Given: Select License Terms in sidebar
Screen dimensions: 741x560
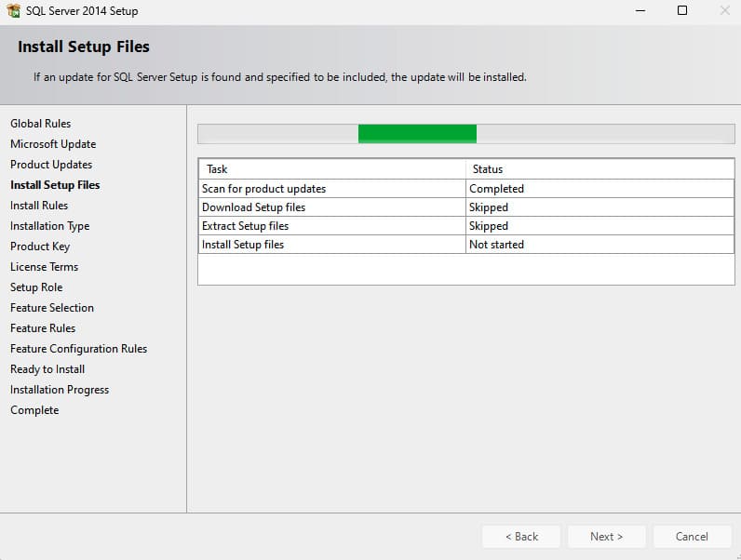Looking at the screenshot, I should (x=44, y=267).
